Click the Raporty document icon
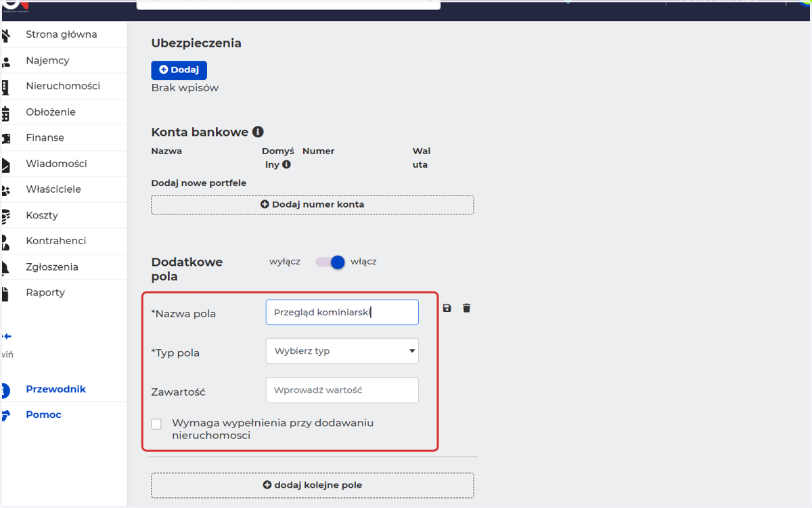812x508 pixels. (x=5, y=293)
